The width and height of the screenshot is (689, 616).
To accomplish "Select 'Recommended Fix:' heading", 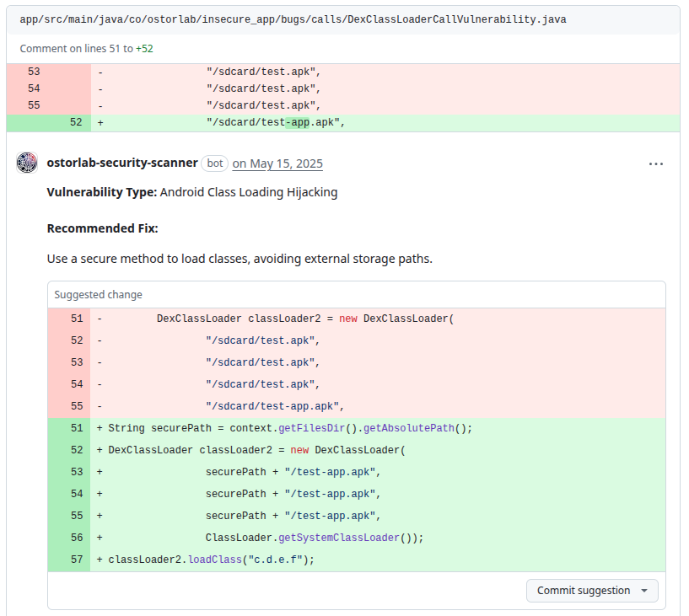I will 102,228.
